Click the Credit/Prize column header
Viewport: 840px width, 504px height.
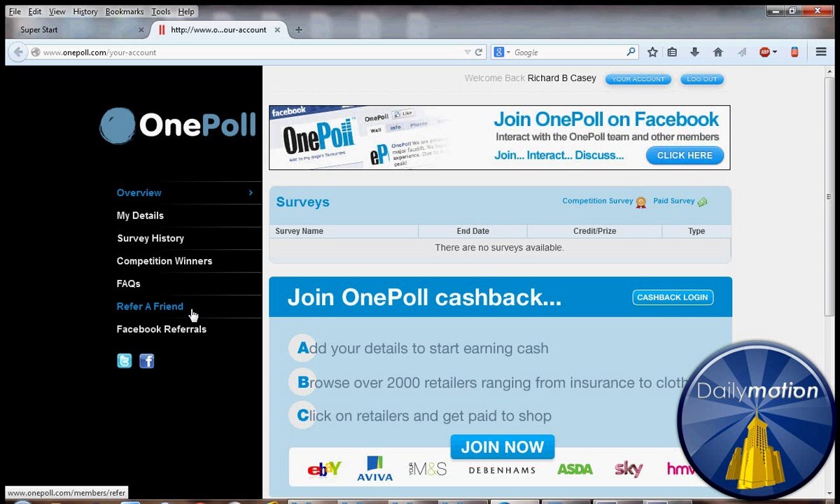pyautogui.click(x=595, y=231)
